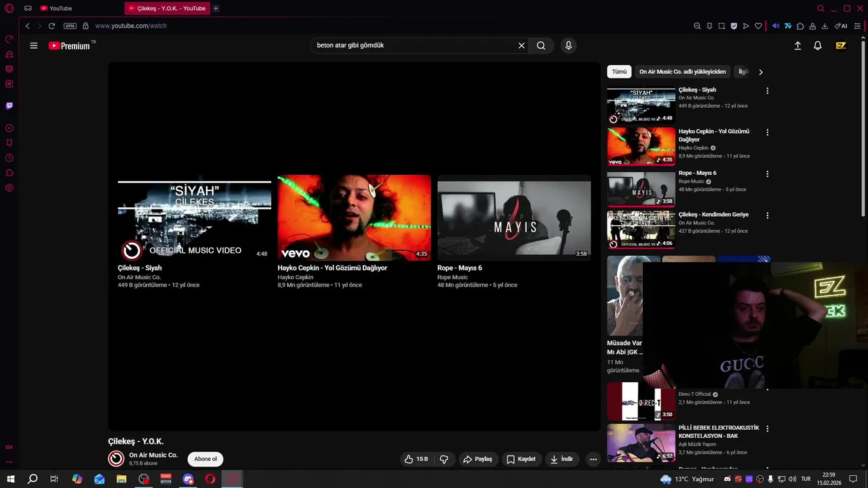Share the video via 'Paylaş'

(x=477, y=459)
